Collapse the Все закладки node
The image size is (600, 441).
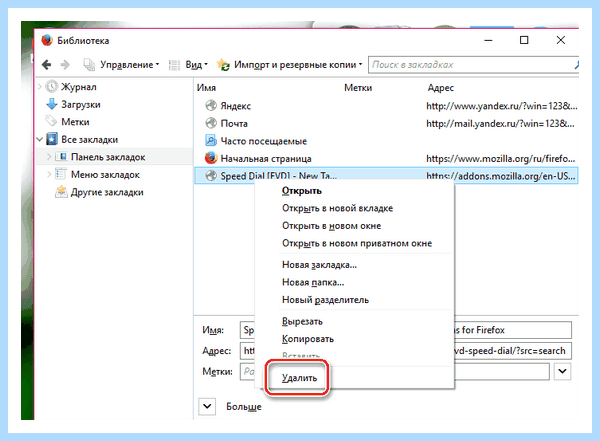[x=40, y=139]
